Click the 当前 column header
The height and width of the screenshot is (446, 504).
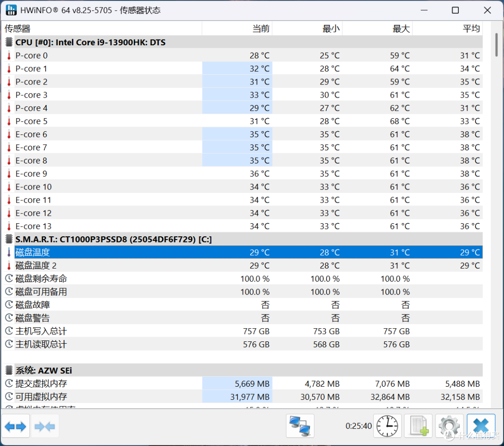(237, 28)
